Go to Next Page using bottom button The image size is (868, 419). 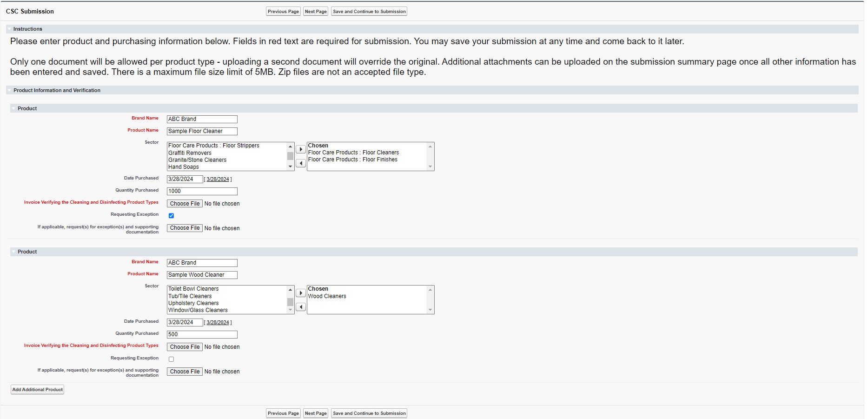click(316, 413)
